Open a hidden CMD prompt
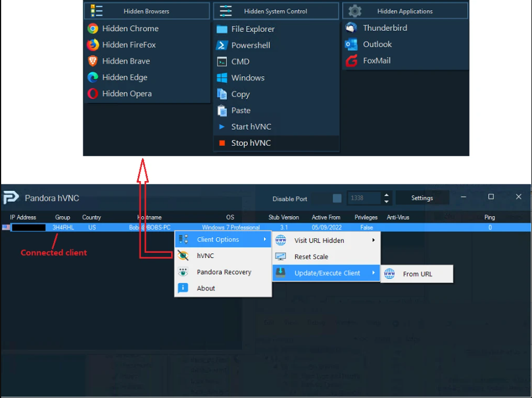This screenshot has height=398, width=532. [x=239, y=61]
